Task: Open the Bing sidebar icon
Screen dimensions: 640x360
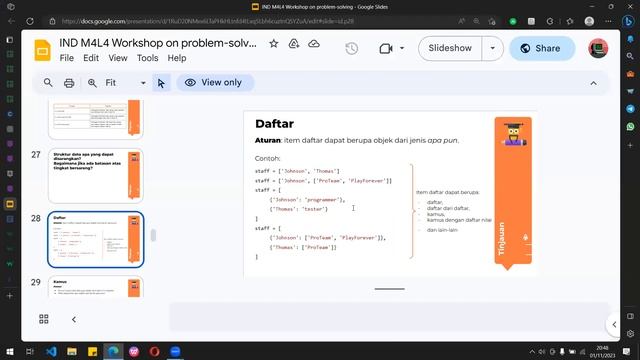Action: (629, 21)
